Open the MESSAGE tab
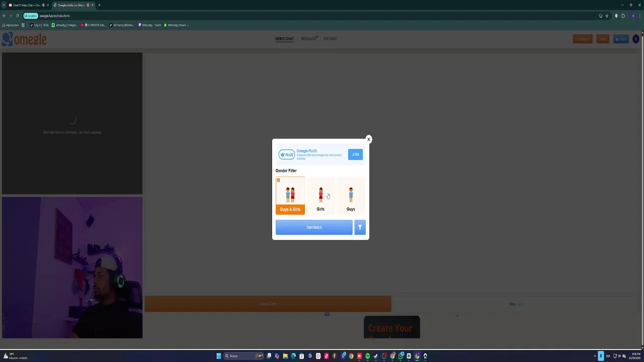 [x=308, y=39]
